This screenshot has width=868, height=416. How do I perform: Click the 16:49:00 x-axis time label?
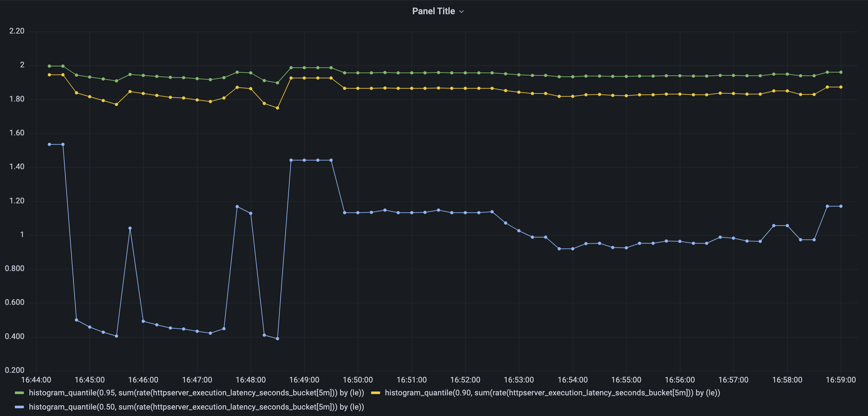tap(304, 380)
